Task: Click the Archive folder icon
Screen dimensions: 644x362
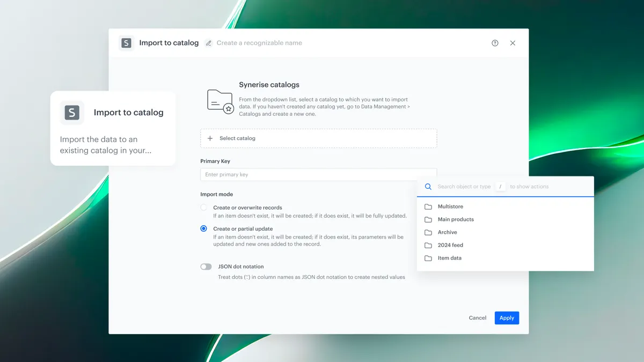Action: click(x=428, y=232)
